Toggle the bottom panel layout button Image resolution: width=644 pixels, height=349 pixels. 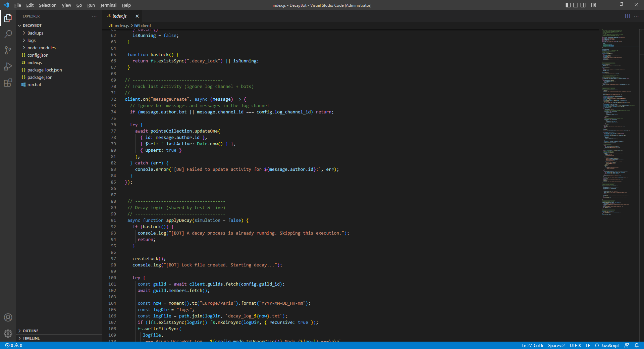(x=576, y=5)
